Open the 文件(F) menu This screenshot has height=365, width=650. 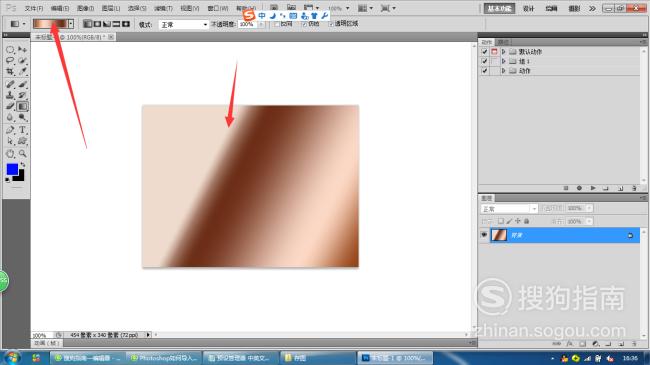click(34, 8)
